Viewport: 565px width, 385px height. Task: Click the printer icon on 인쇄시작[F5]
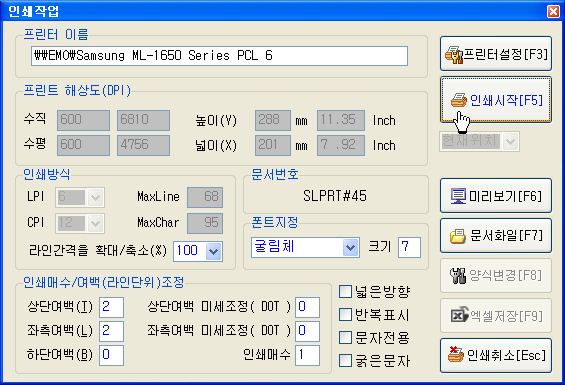(x=459, y=100)
